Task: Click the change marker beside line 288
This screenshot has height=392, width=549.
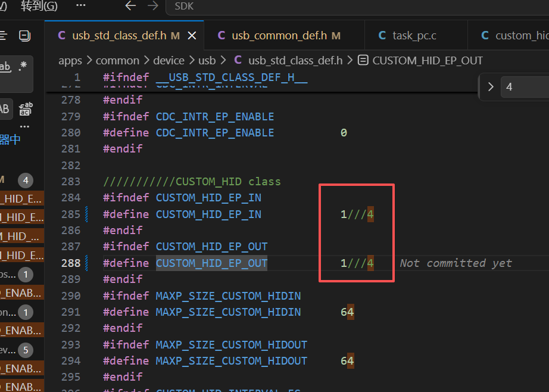Action: [86, 263]
